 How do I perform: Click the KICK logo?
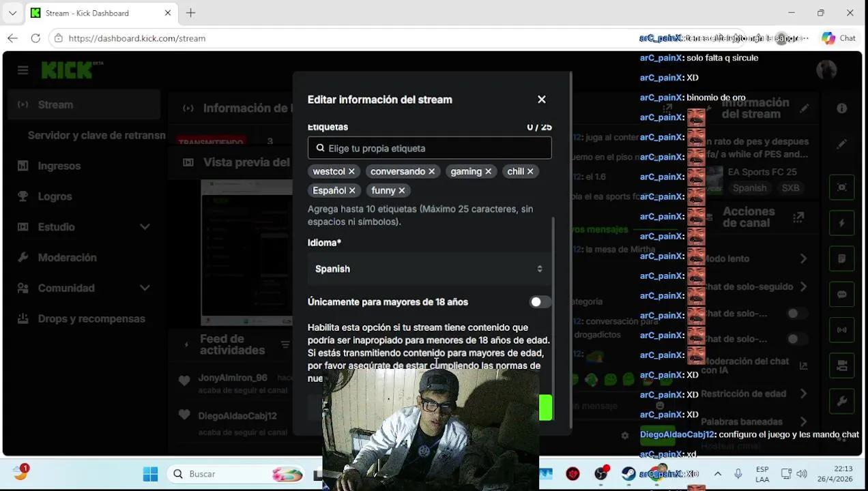coord(72,70)
